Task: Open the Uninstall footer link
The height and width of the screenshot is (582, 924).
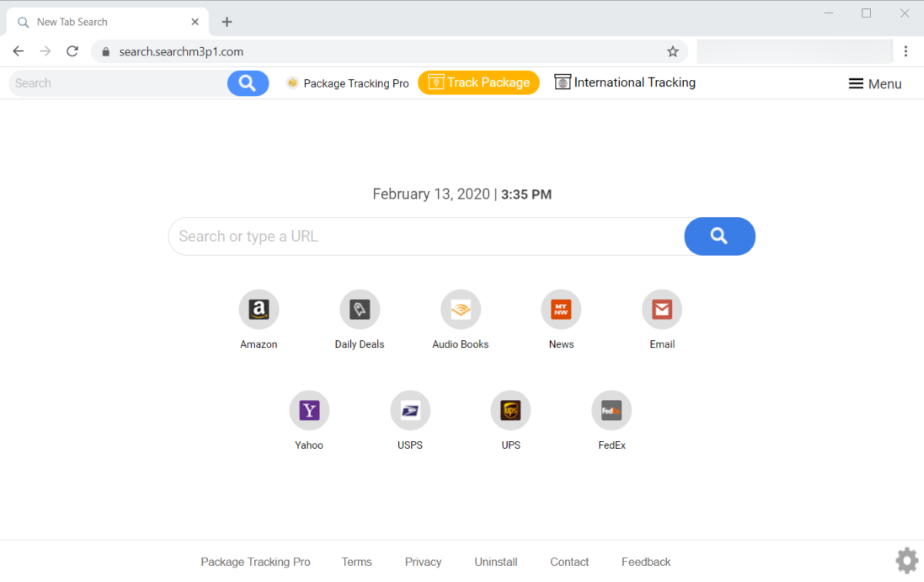Action: tap(496, 562)
